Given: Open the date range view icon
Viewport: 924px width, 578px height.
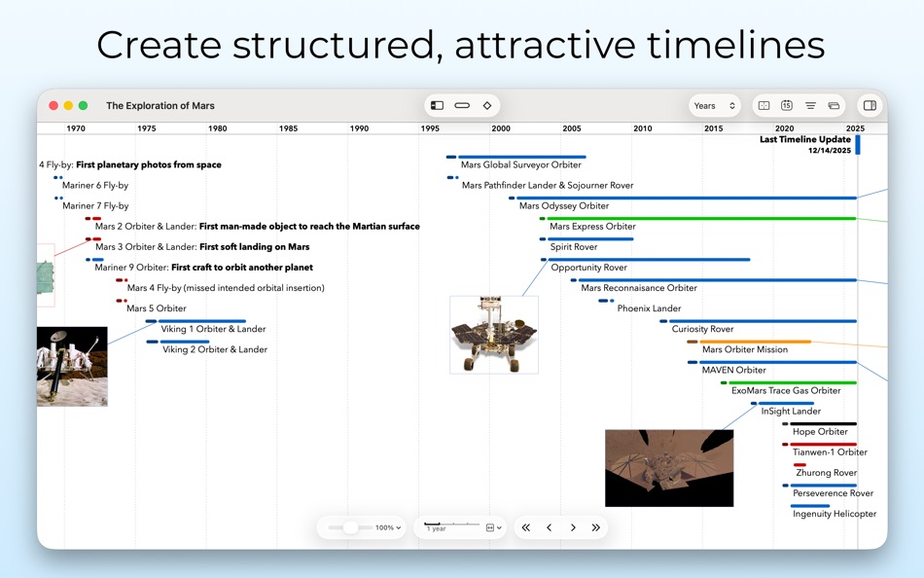Looking at the screenshot, I should 764,105.
